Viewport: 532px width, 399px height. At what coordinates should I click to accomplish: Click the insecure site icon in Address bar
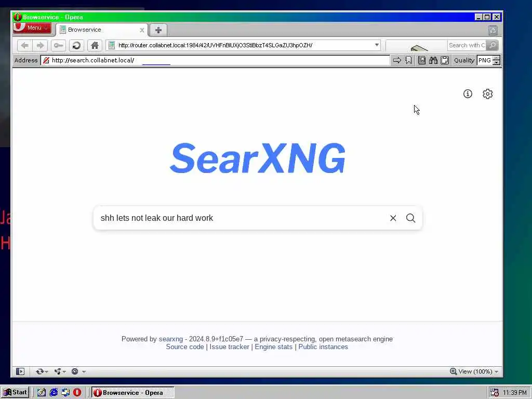click(46, 60)
